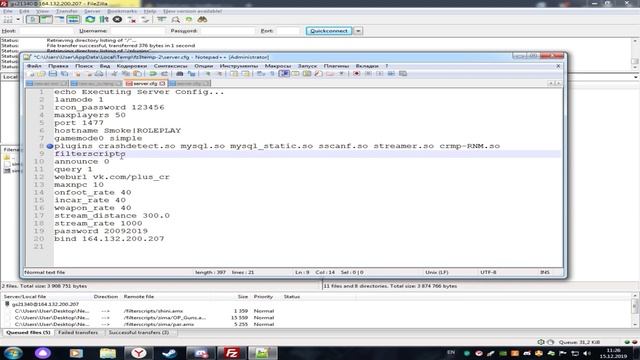Open file icon in Notepad++ toolbar
Image resolution: width=640 pixels, height=360 pixels.
click(x=41, y=74)
